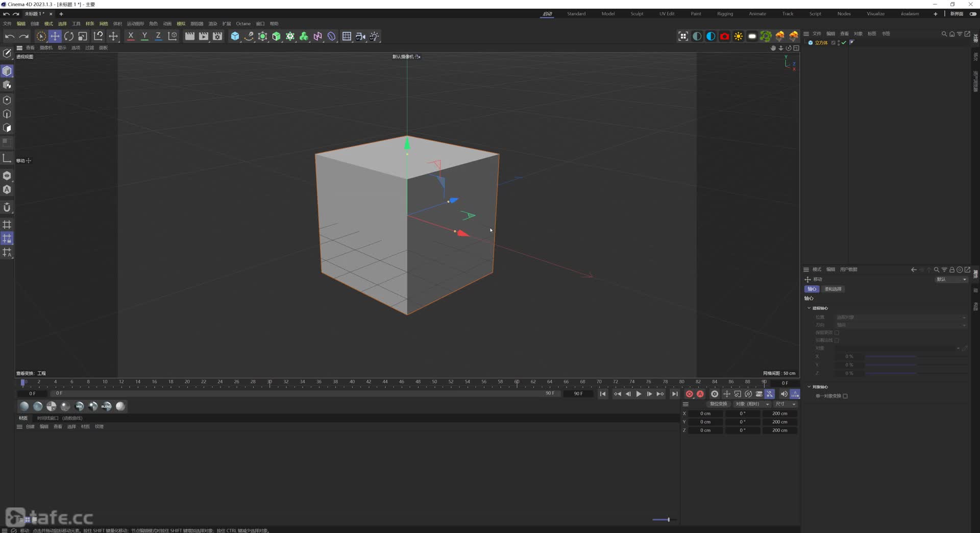This screenshot has width=980, height=533.
Task: Click the snap magnet icon
Action: pyautogui.click(x=7, y=207)
